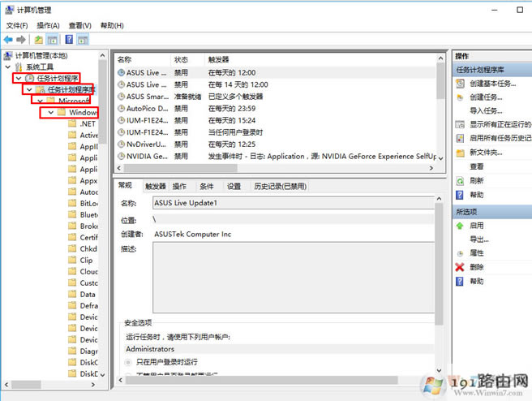Open the 操作(A) menu

pyautogui.click(x=49, y=26)
